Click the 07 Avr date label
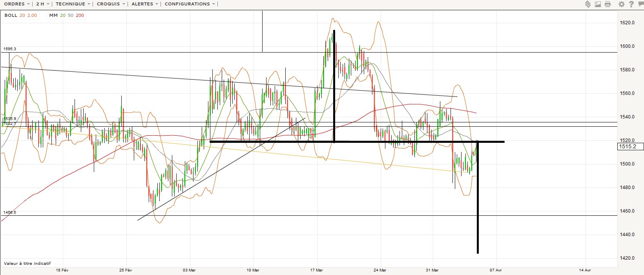644x275 pixels. 496,270
